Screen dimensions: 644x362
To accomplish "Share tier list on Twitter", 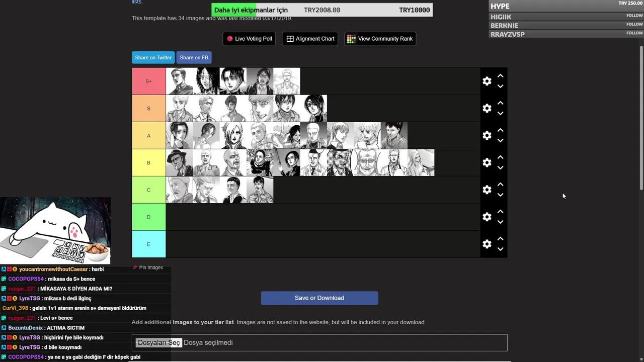I will [x=153, y=57].
